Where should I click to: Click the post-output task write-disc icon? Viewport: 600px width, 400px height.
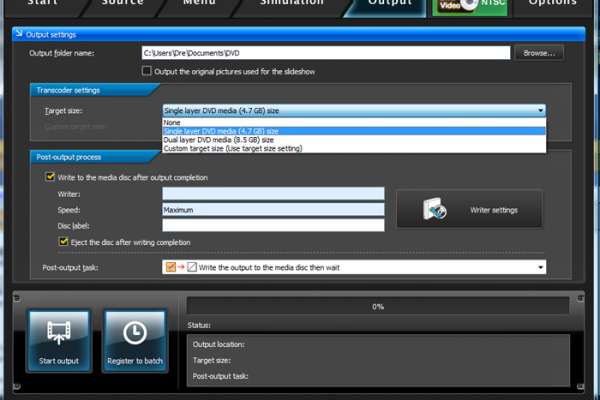pos(172,268)
